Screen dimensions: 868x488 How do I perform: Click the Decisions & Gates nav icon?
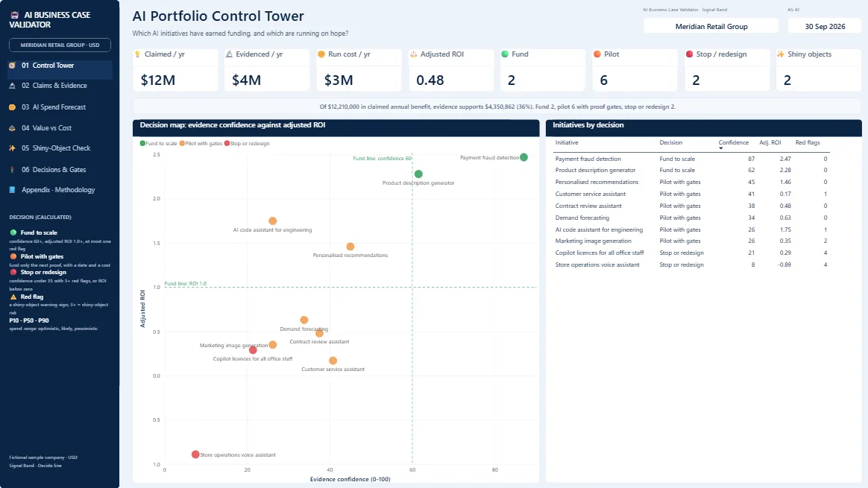[12, 170]
